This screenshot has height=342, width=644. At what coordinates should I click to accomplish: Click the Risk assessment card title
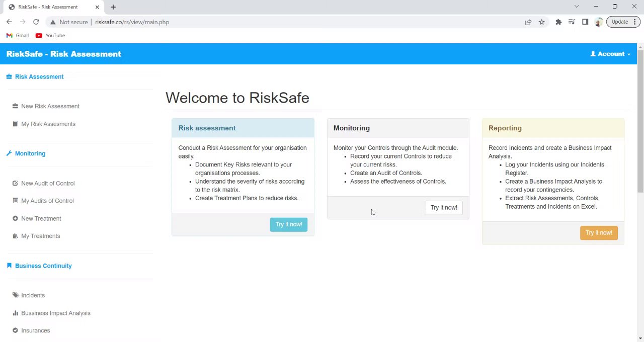point(207,128)
